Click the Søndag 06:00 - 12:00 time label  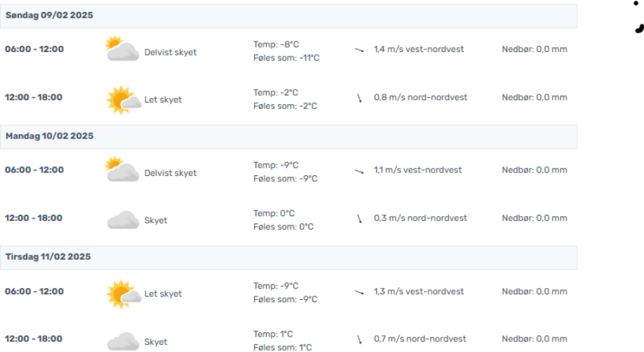tap(34, 49)
